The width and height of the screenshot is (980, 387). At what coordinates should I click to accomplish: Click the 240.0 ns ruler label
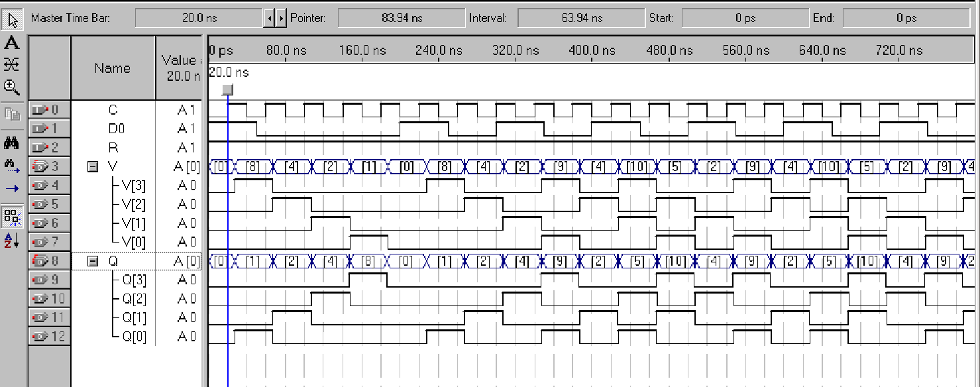point(439,50)
